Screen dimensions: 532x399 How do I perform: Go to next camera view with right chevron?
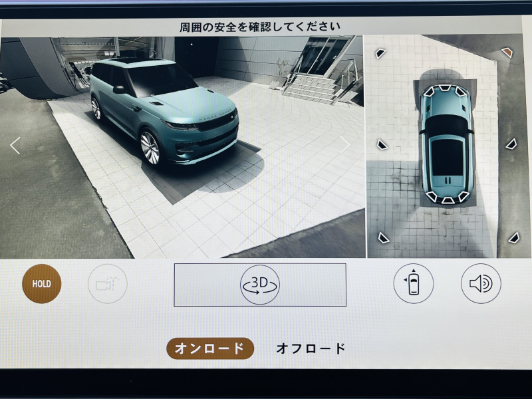click(x=345, y=145)
